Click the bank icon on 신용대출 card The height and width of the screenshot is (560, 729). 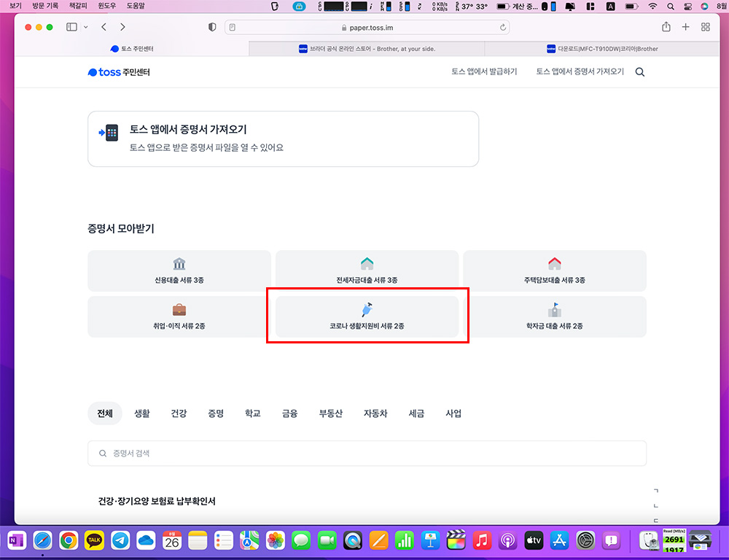click(x=179, y=264)
